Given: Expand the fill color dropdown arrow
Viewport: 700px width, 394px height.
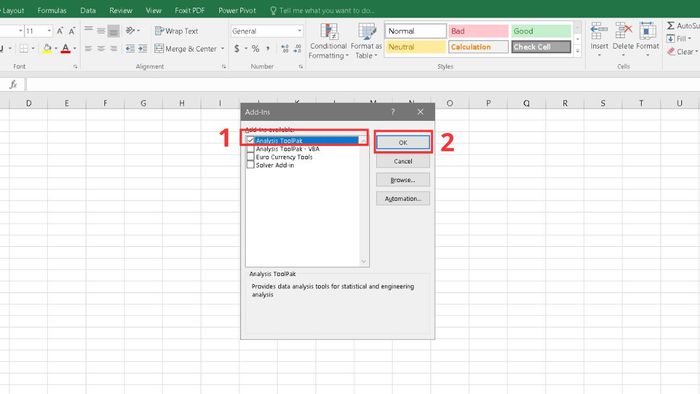Looking at the screenshot, I should pyautogui.click(x=56, y=48).
